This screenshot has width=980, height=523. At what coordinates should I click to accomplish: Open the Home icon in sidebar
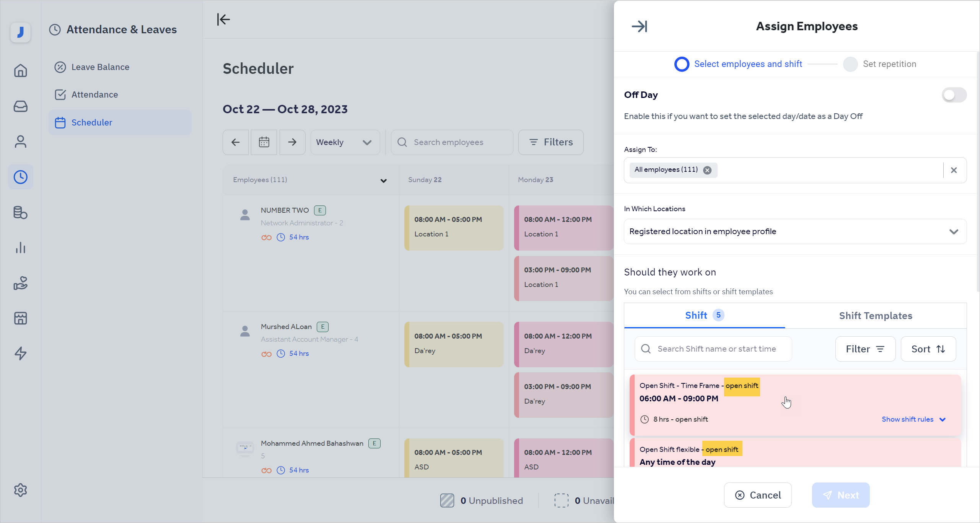(20, 71)
